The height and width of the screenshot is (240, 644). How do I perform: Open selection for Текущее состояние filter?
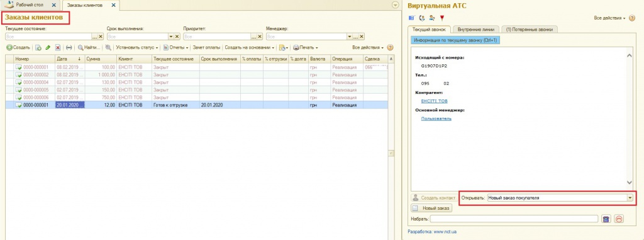94,37
